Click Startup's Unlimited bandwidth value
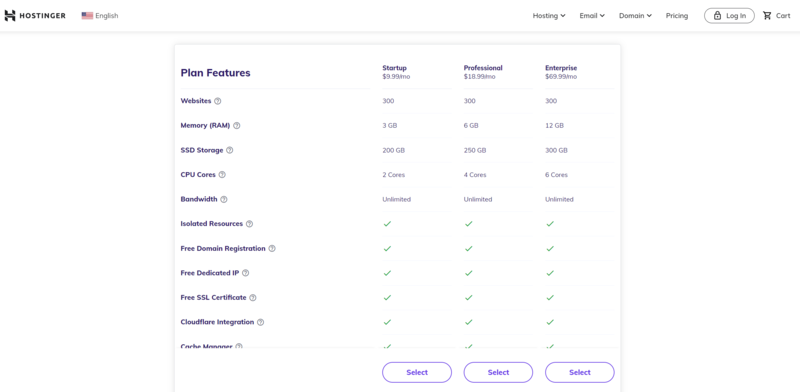This screenshot has height=392, width=800. point(396,199)
